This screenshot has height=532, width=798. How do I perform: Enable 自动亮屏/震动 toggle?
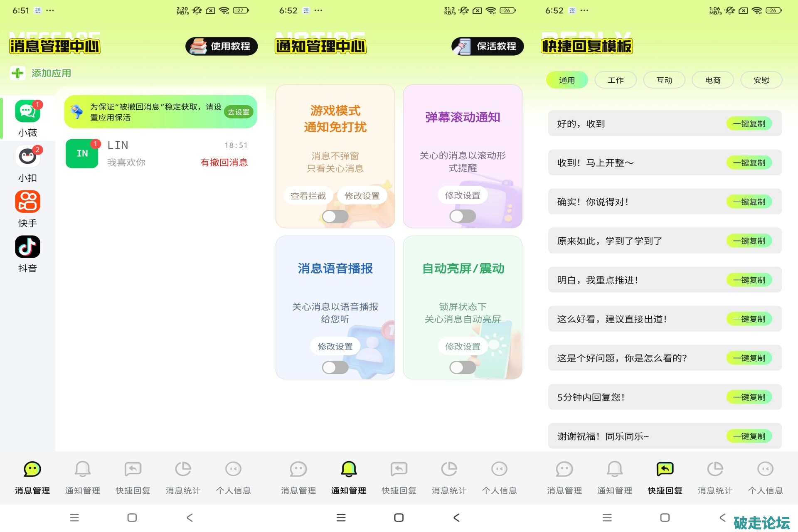click(x=462, y=367)
